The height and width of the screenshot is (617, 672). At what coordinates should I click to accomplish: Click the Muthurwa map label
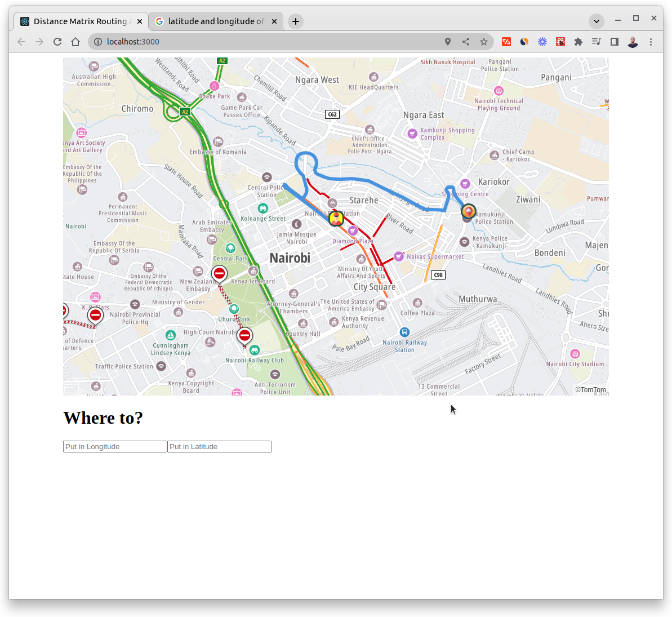pos(478,299)
